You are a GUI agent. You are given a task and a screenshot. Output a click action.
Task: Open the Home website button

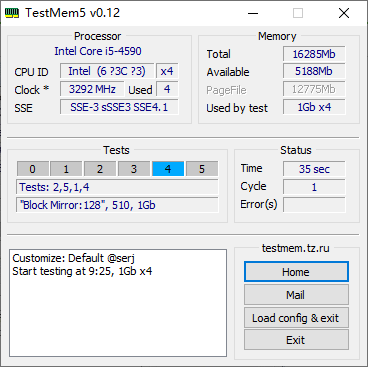[x=296, y=272]
